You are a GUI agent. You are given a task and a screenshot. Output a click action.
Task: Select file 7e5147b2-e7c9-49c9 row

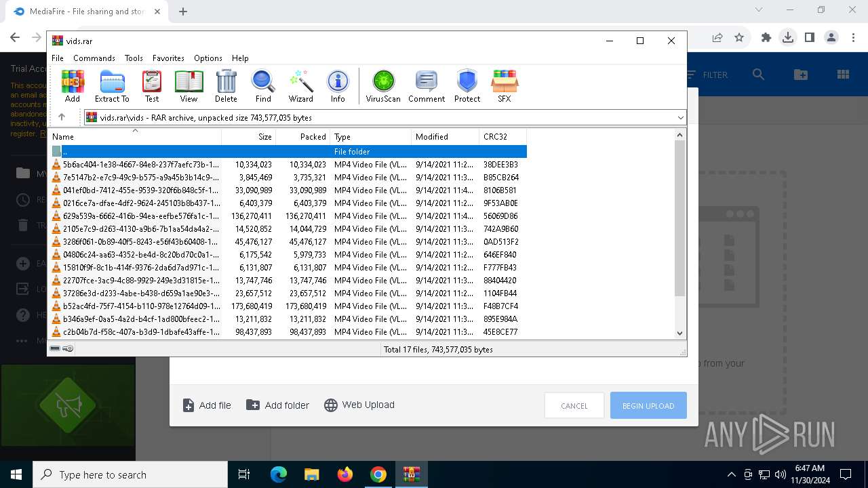pos(288,178)
